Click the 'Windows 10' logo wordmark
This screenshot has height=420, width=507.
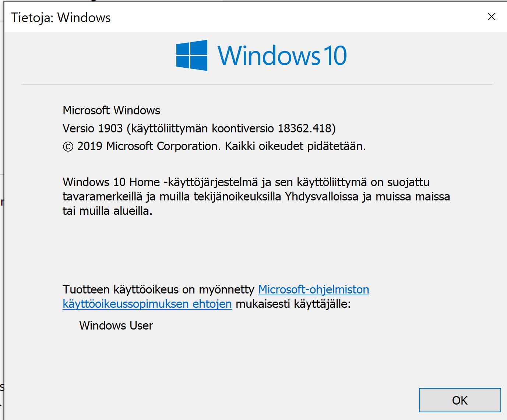(282, 56)
